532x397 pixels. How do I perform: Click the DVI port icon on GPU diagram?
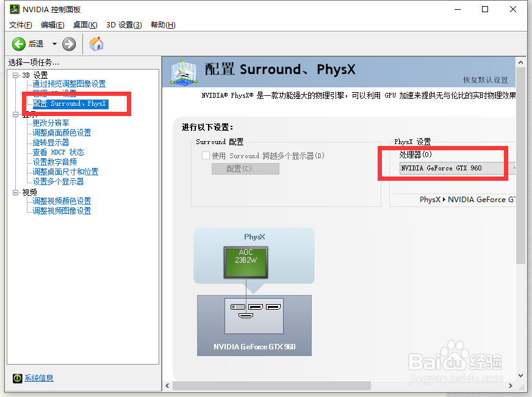[238, 307]
